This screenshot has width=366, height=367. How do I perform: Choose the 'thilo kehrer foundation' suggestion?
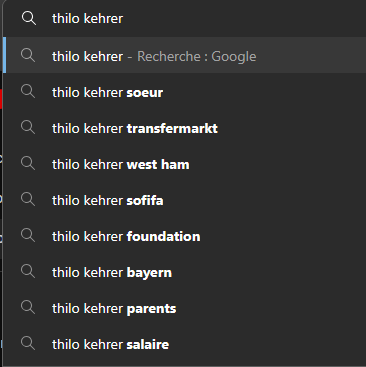186,236
